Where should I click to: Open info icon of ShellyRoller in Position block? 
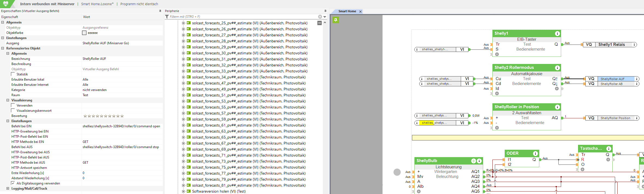tap(557, 107)
